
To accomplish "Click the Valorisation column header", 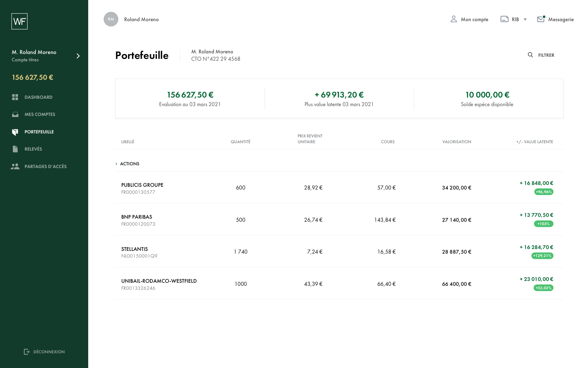I will (457, 142).
